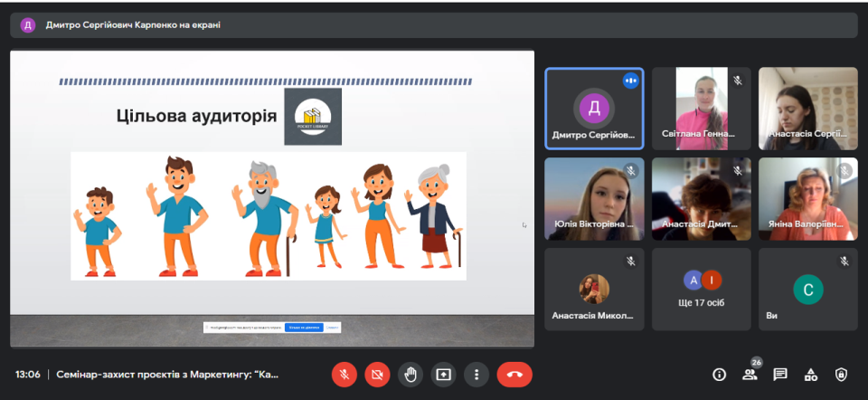Click muted mic icon on Юлія tile

click(630, 171)
